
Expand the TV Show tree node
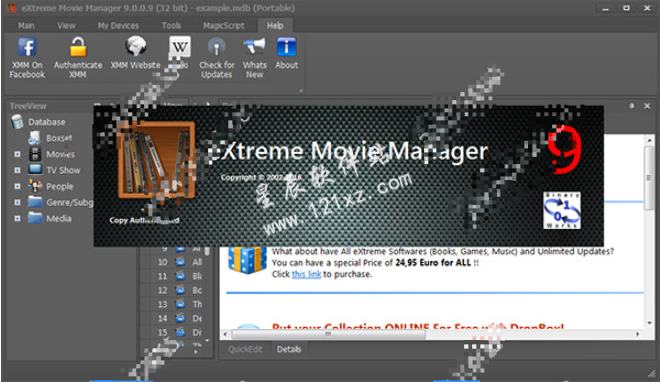tap(17, 170)
